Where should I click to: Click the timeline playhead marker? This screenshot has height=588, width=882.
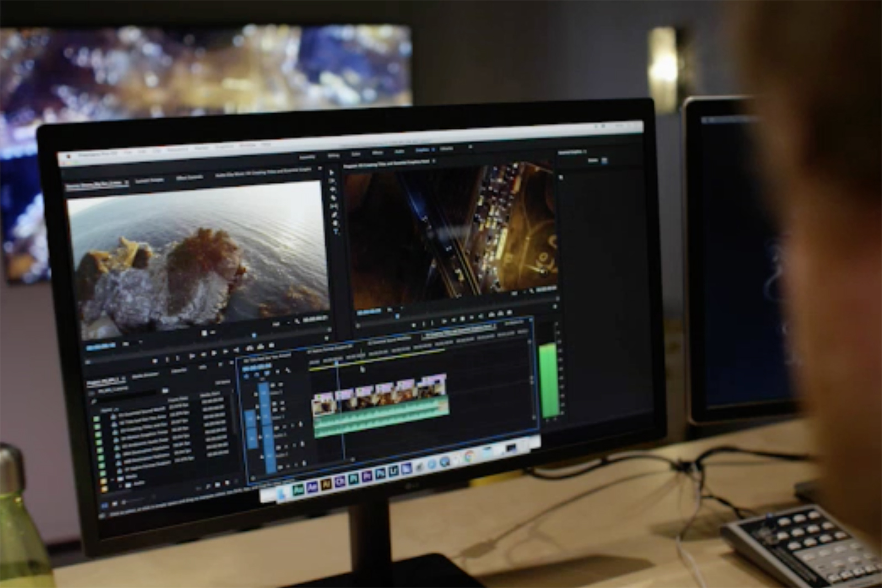337,363
